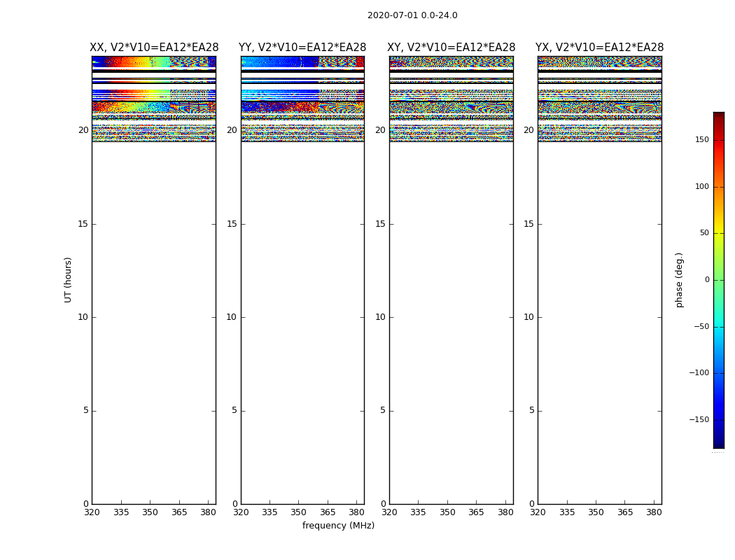
Task: Click the UT (hours) y-axis label
Action: coord(69,279)
